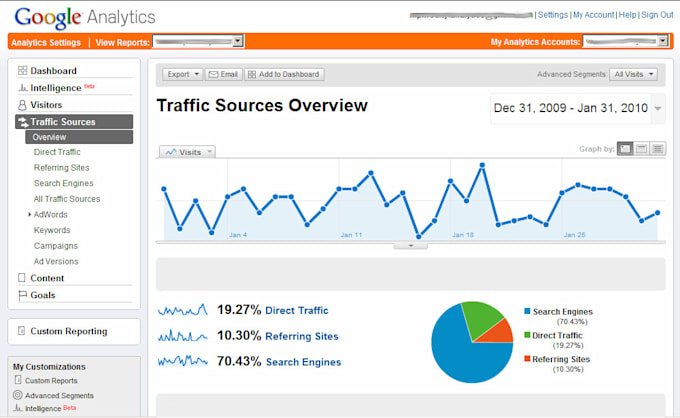
Task: Click the Custom Reporting document icon
Action: coord(21,331)
